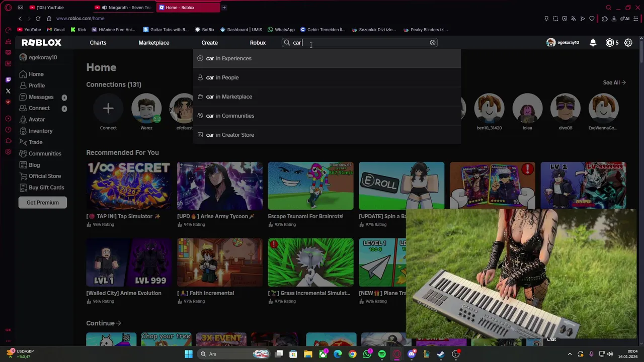Open Inventory in sidebar
This screenshot has width=644, height=362.
(36, 131)
